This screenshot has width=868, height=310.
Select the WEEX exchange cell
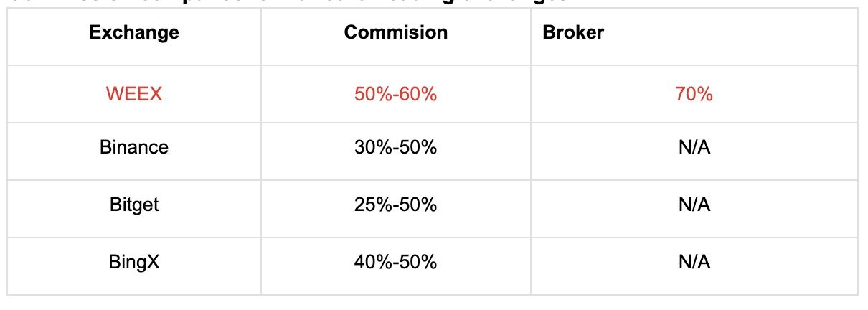(x=134, y=94)
